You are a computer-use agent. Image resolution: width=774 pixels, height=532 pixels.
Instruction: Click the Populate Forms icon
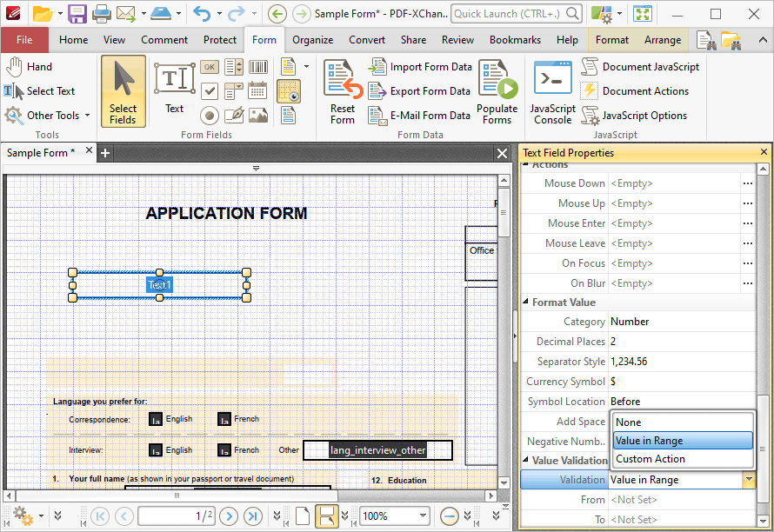tap(497, 92)
